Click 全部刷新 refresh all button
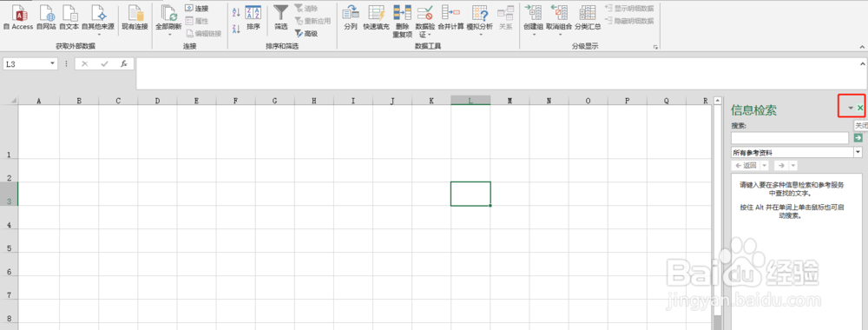 point(168,20)
